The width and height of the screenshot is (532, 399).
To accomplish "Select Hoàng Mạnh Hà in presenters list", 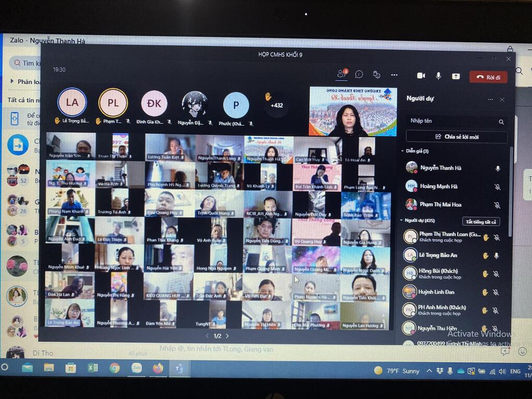I will click(438, 186).
